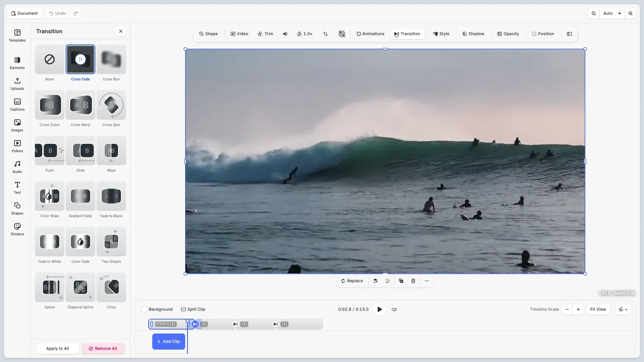Open the Elements sidebar panel
This screenshot has height=362, width=644.
(17, 63)
